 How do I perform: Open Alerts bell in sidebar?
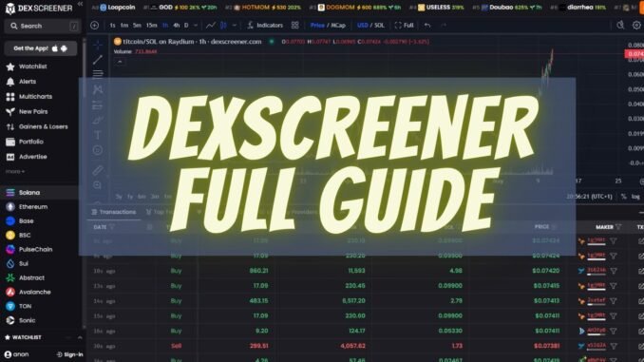click(10, 82)
